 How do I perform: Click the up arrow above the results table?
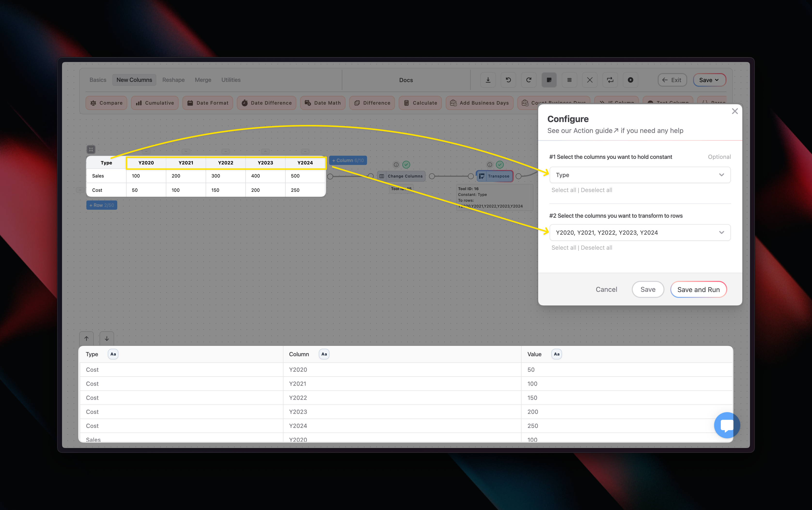86,339
